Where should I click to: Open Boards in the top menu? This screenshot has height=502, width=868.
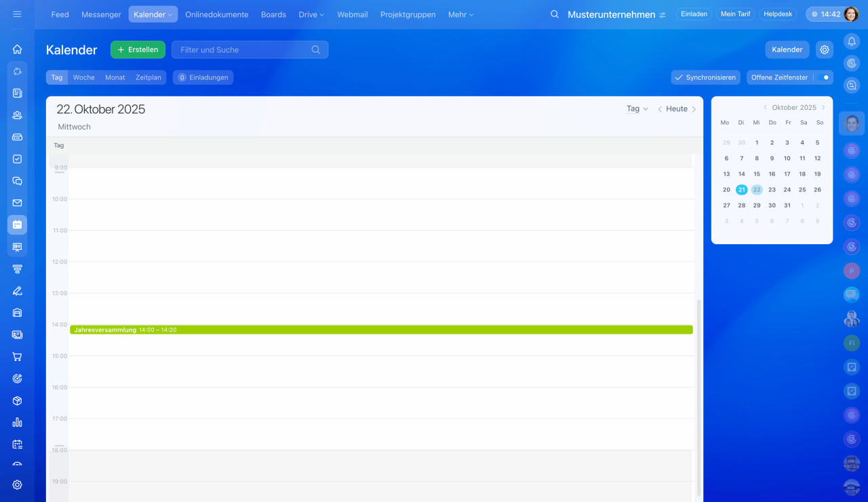[273, 14]
